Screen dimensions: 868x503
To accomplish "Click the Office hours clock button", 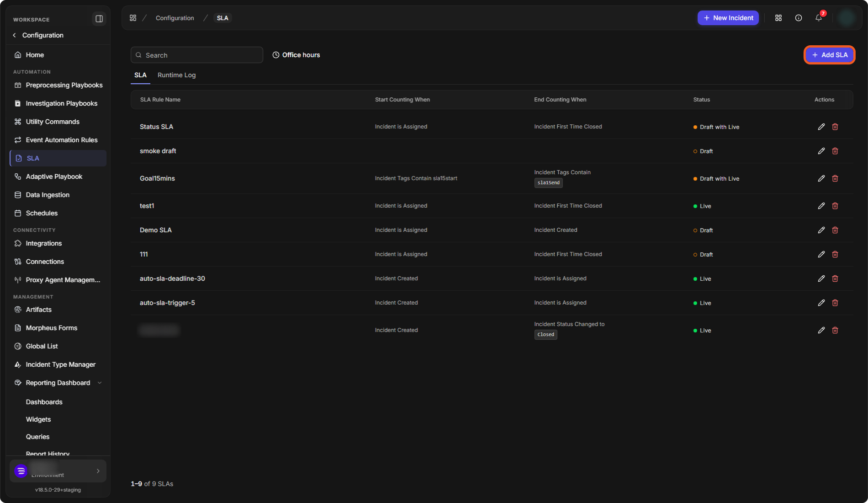I will tap(296, 55).
